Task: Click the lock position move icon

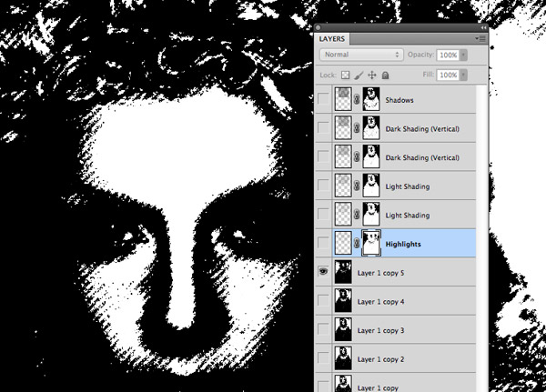Action: point(372,75)
